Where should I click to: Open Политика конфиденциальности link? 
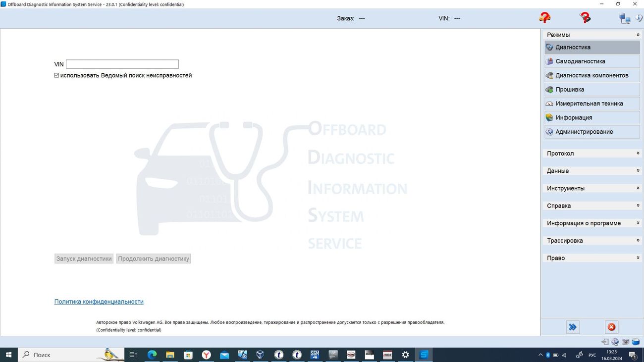(99, 302)
